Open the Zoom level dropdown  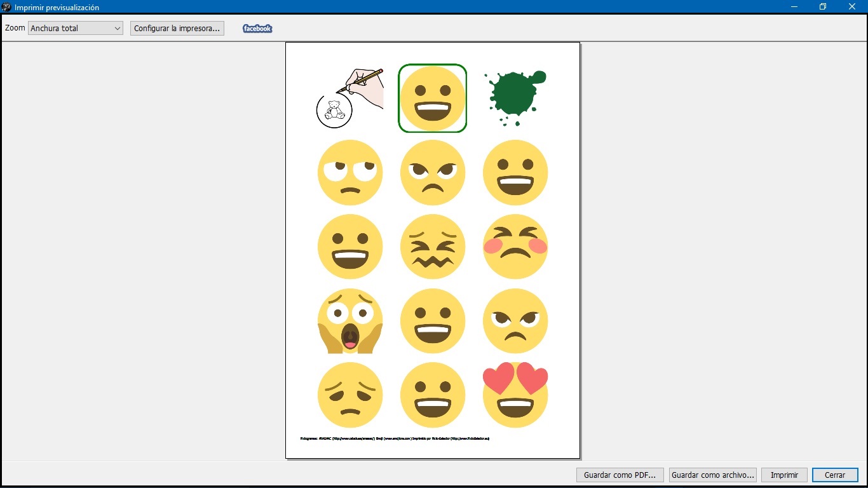click(75, 28)
